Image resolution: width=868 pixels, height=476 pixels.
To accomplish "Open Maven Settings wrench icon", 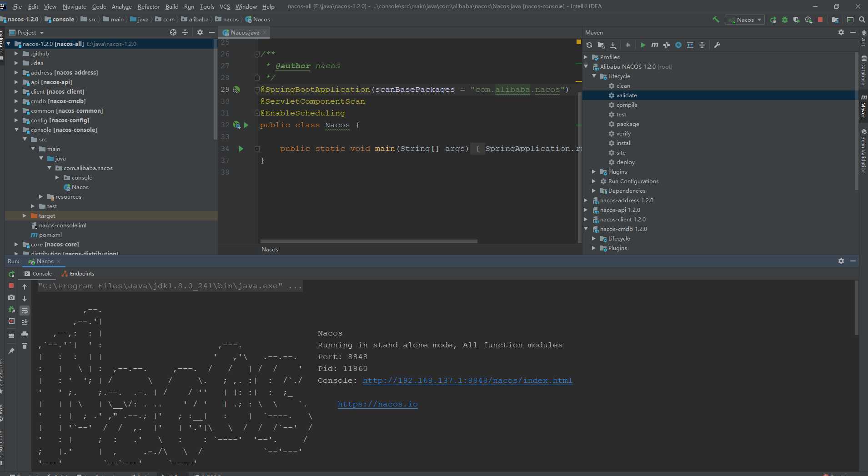I will pos(717,45).
